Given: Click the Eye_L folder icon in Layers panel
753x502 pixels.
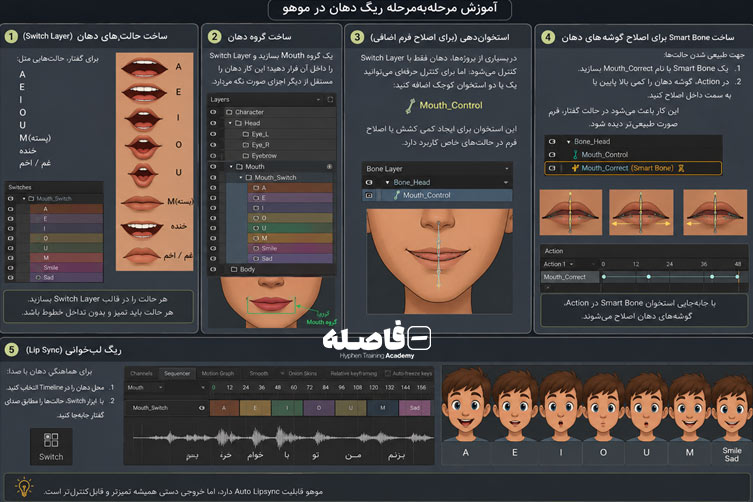Looking at the screenshot, I should coord(246,134).
